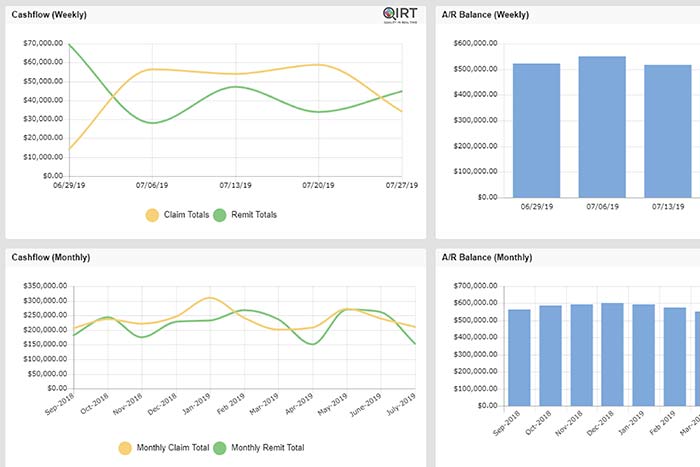700x467 pixels.
Task: Toggle the Monthly Claim Total legend marker
Action: [x=126, y=448]
